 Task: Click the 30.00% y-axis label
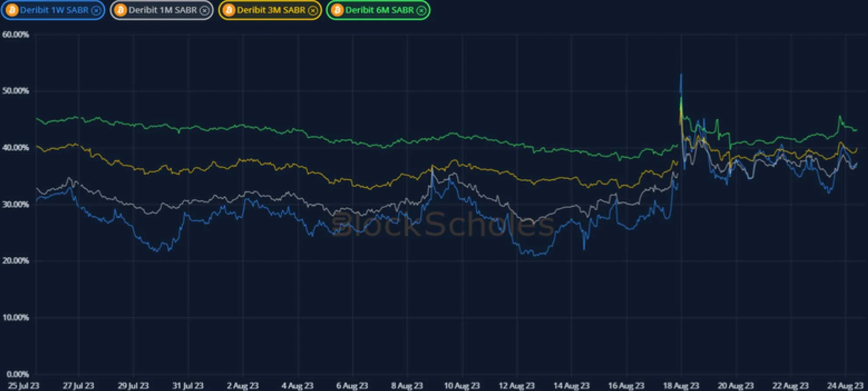15,204
